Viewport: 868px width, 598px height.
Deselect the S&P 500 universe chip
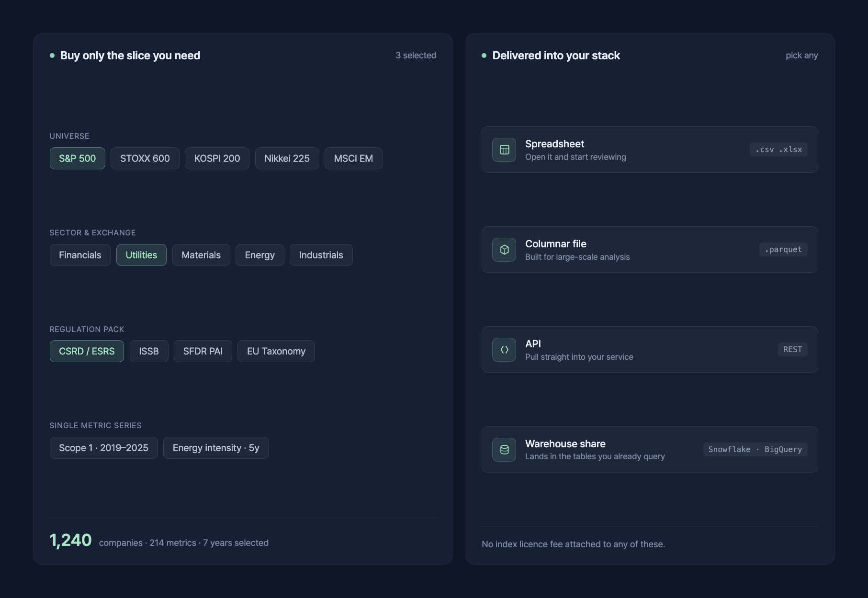78,158
